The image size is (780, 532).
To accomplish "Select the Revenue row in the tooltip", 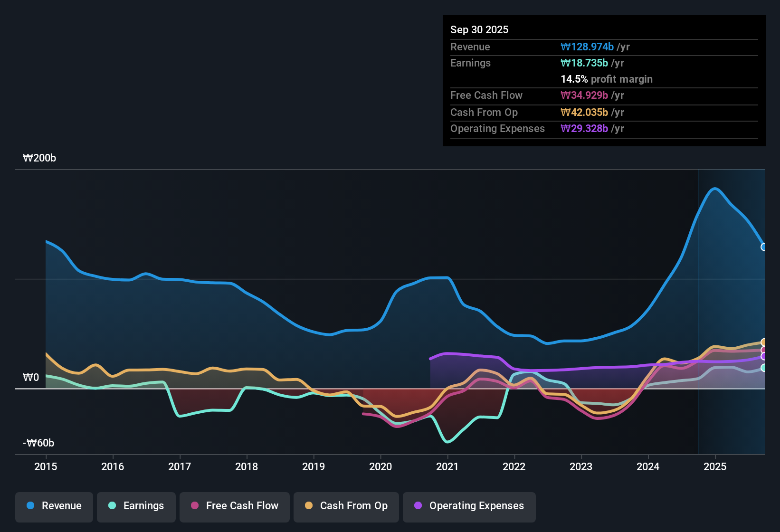I will (x=603, y=47).
